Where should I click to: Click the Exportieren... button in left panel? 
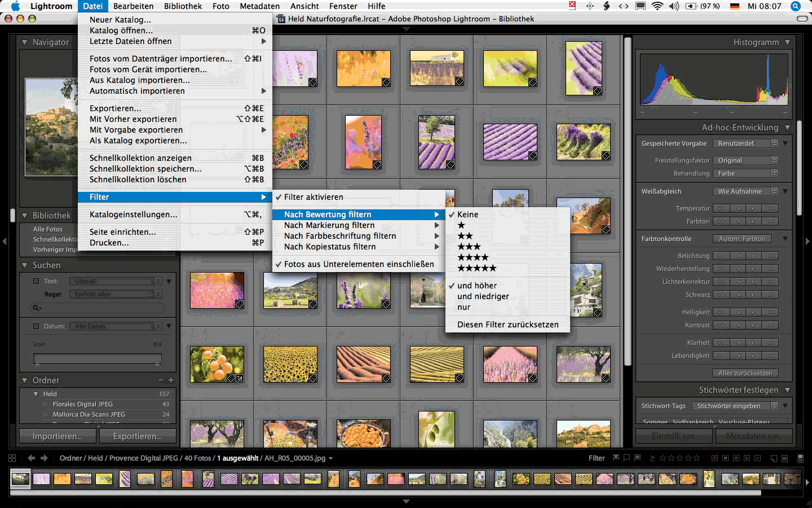click(138, 436)
